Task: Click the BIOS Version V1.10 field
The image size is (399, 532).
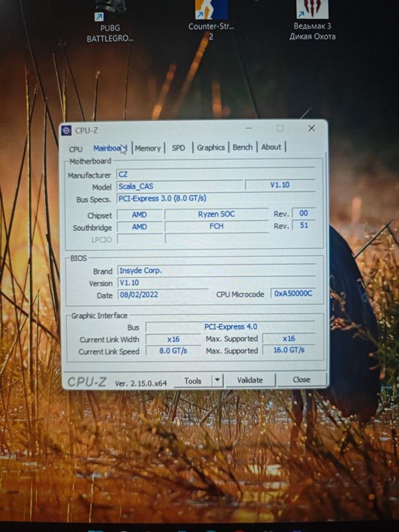Action: [x=217, y=282]
